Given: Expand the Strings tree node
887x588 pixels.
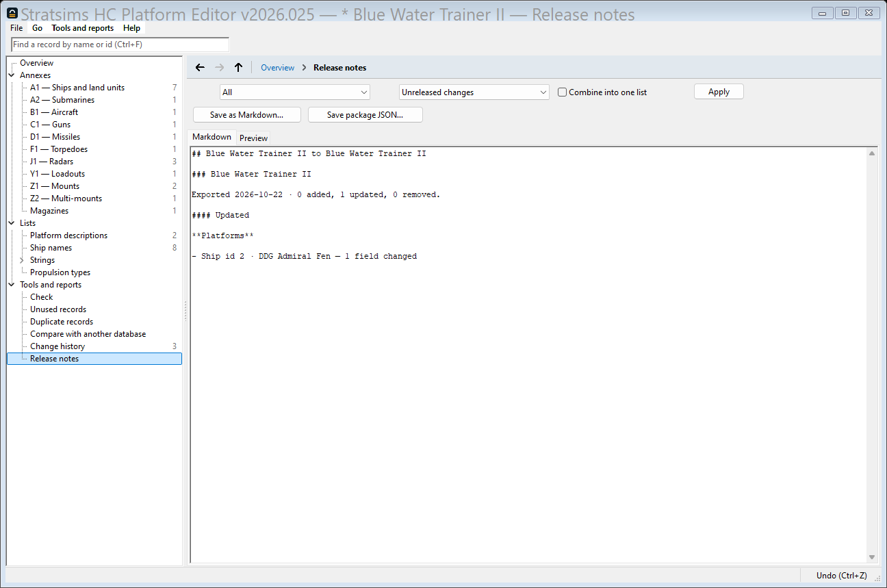Looking at the screenshot, I should pos(22,260).
